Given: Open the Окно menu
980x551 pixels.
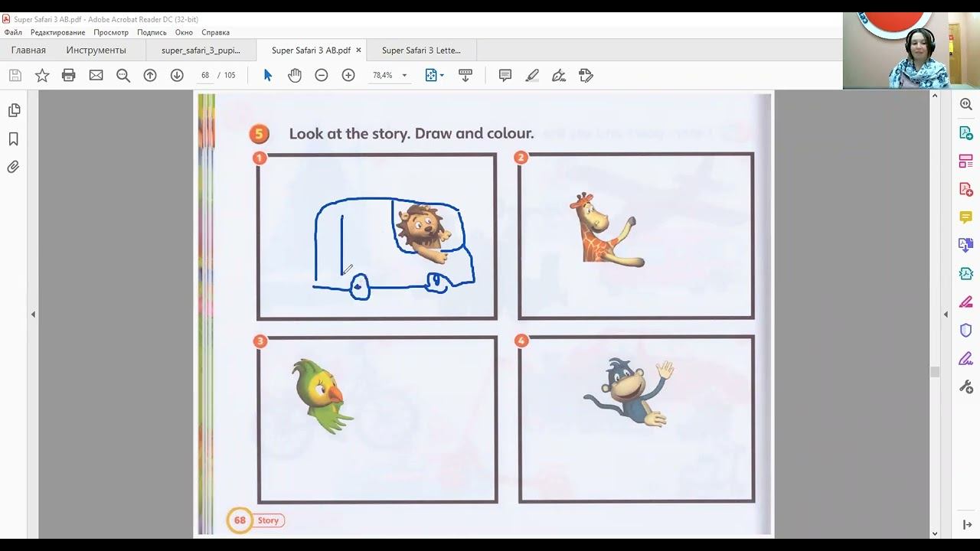Looking at the screenshot, I should point(184,32).
